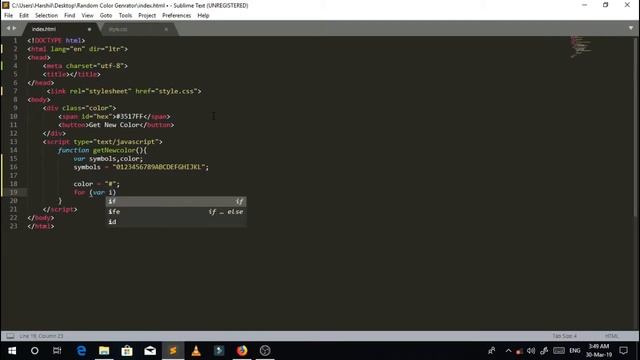Image resolution: width=640 pixels, height=360 pixels.
Task: Open the People icon in system tray
Action: pos(492,351)
